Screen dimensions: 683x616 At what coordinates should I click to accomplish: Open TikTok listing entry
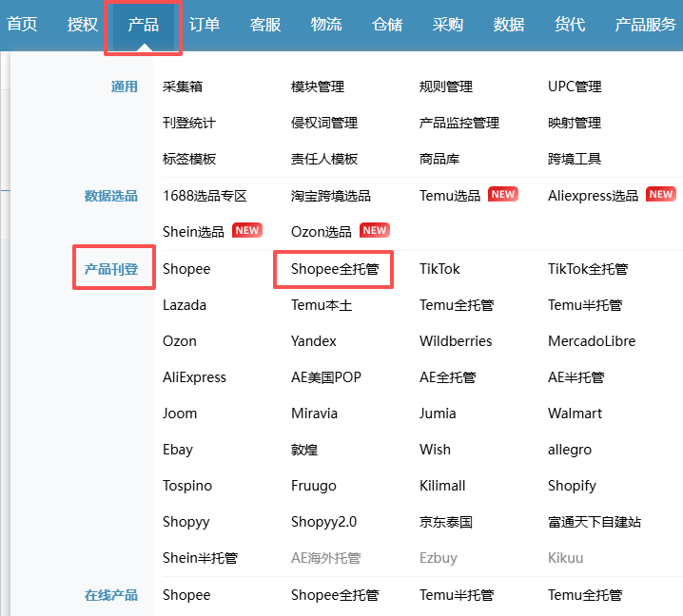click(439, 269)
